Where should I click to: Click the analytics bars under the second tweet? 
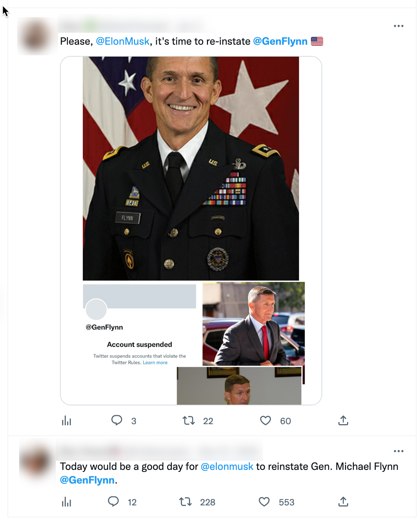[66, 502]
